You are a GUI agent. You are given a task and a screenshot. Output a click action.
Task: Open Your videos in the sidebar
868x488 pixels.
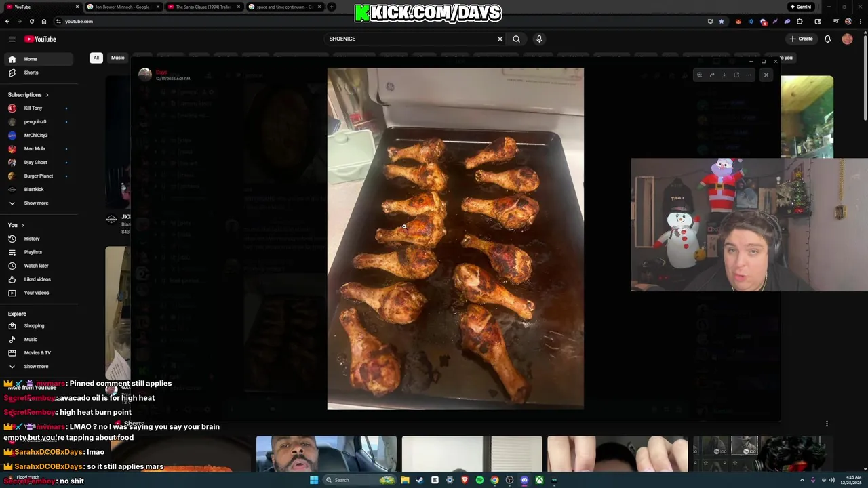point(39,293)
